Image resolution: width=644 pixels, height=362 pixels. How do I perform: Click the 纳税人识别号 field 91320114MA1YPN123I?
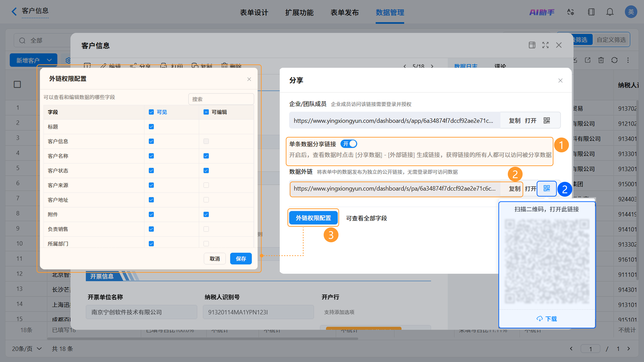[258, 312]
